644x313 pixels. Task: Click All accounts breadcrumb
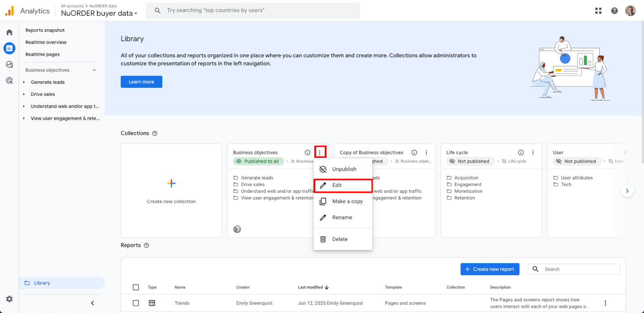pos(72,6)
